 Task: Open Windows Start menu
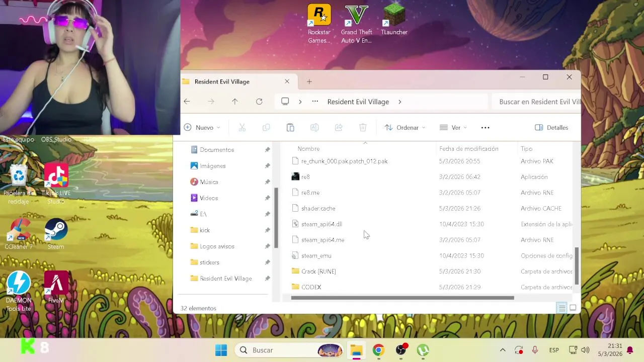click(221, 350)
